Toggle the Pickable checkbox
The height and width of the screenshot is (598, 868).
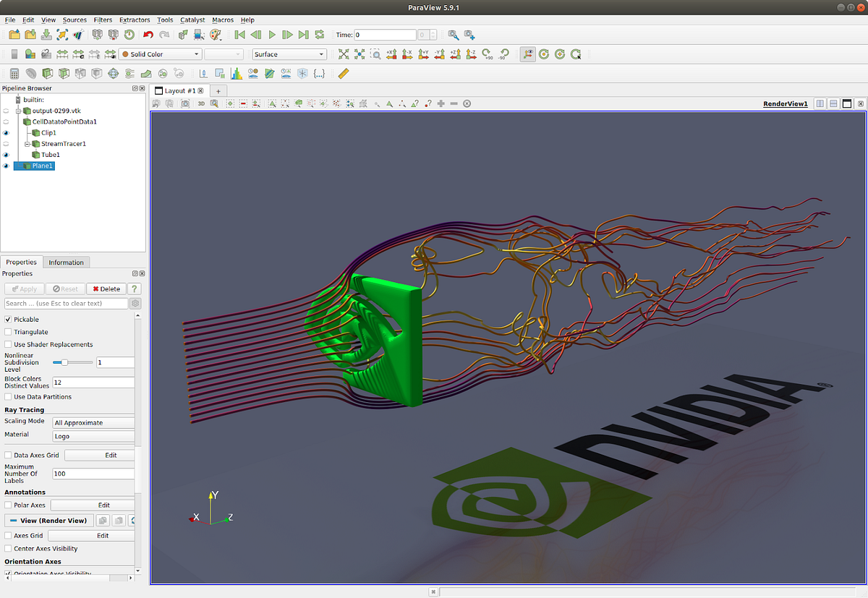pos(7,319)
